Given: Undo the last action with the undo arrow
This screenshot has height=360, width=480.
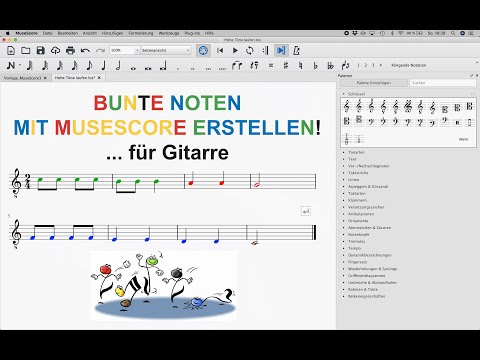Looking at the screenshot, I should 85,51.
